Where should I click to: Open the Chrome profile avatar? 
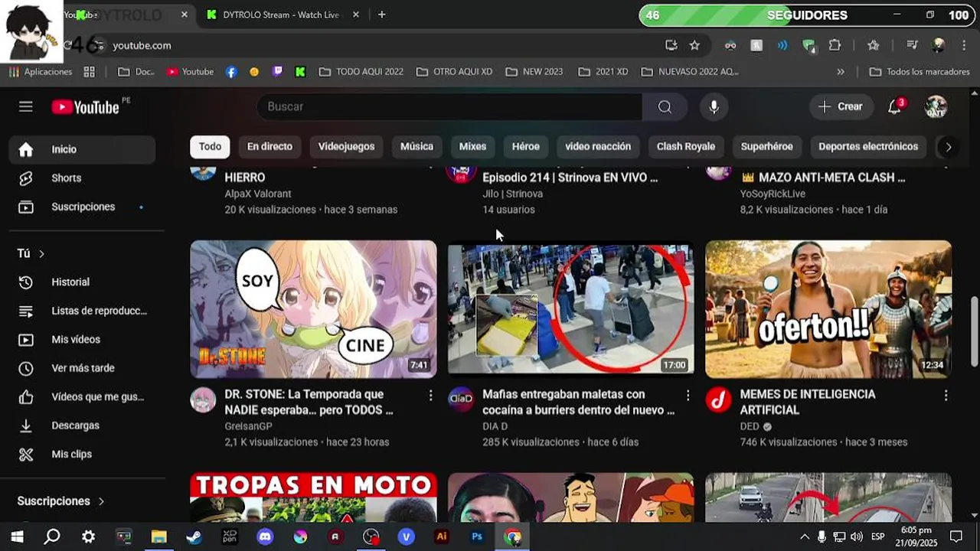[x=938, y=45]
